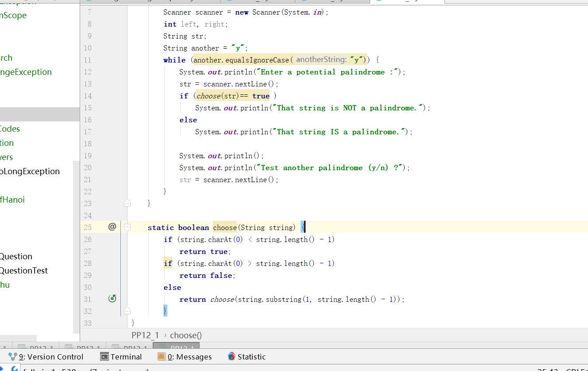Open the Statistic tool window
This screenshot has height=371, width=588.
click(x=247, y=356)
